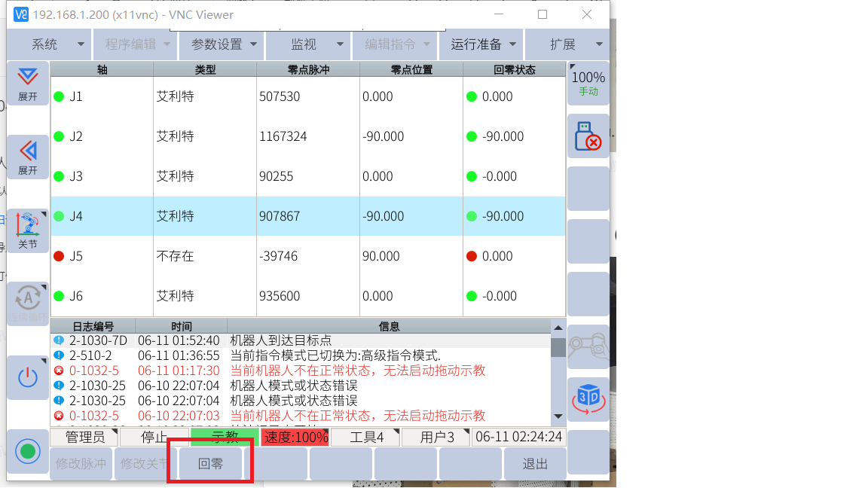This screenshot has height=488, width=868.
Task: Open the 系统 dropdown menu
Action: point(49,44)
